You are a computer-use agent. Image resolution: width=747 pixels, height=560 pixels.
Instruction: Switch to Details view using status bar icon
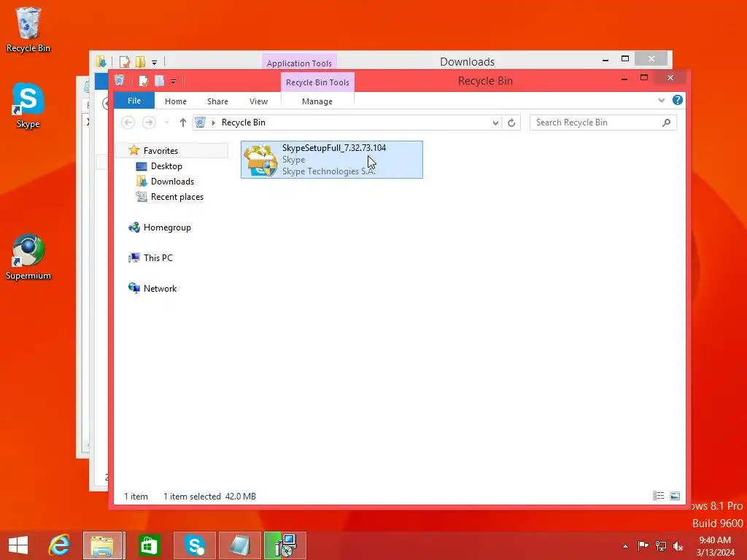pos(658,496)
